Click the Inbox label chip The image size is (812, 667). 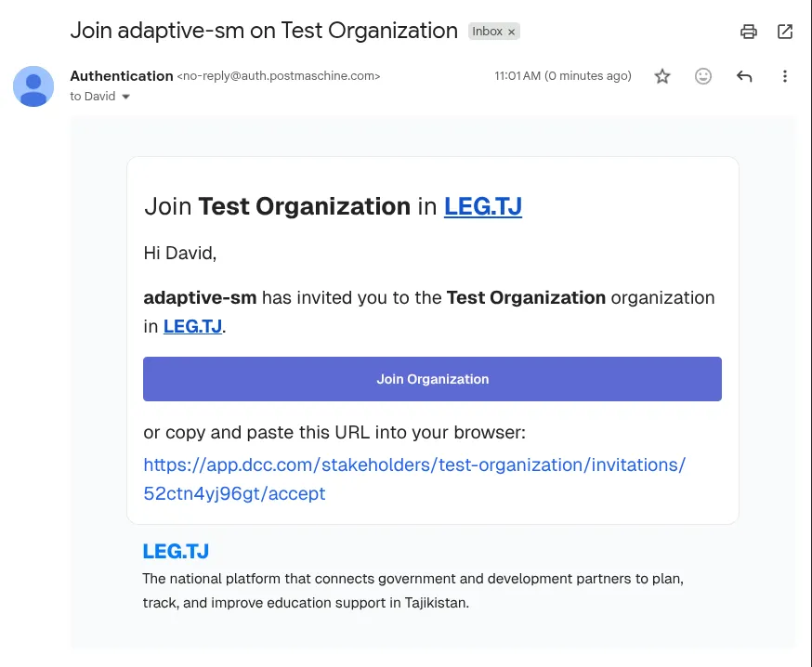[x=487, y=32]
